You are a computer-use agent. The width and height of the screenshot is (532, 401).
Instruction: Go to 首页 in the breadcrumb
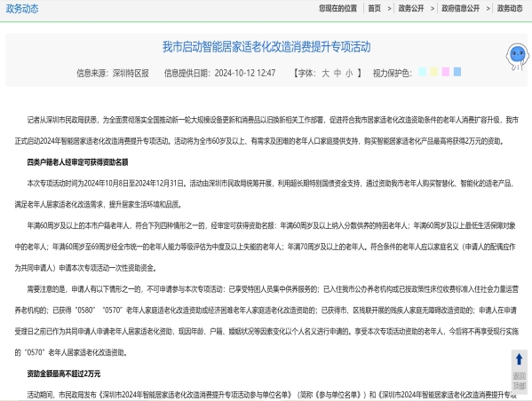pyautogui.click(x=375, y=9)
